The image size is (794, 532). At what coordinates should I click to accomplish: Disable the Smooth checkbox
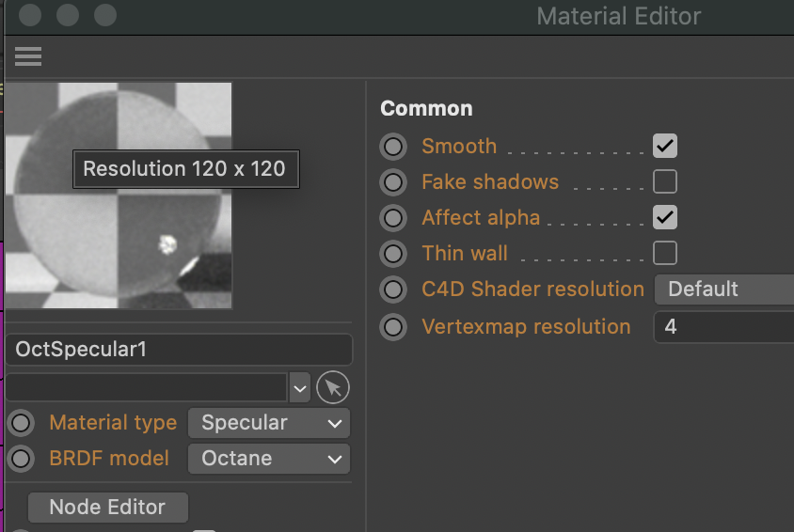pyautogui.click(x=665, y=146)
